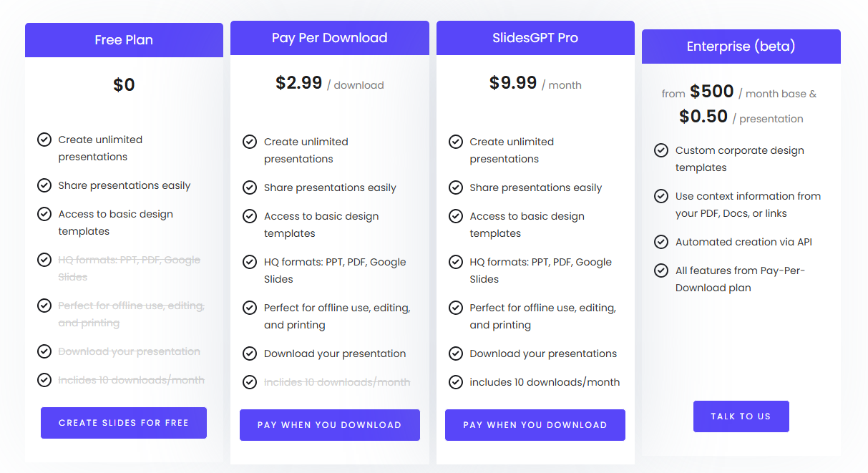Viewport: 868px width, 473px height.
Task: Select the Pay Per Download header
Action: (330, 38)
